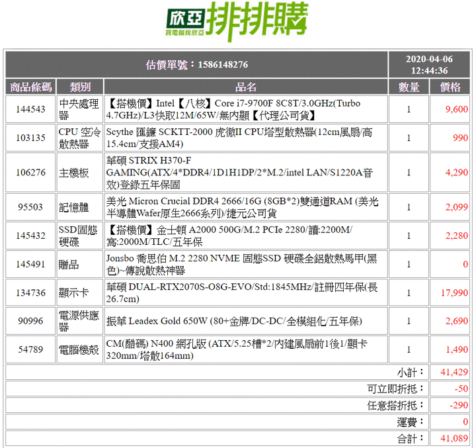Screen dimensions: 476x448
Task: Click the price 17,990
Action: coord(454,292)
